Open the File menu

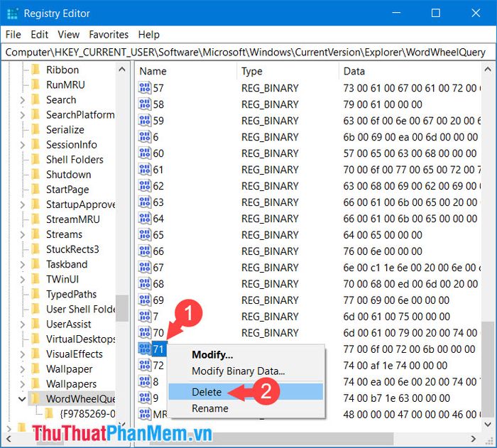point(13,34)
